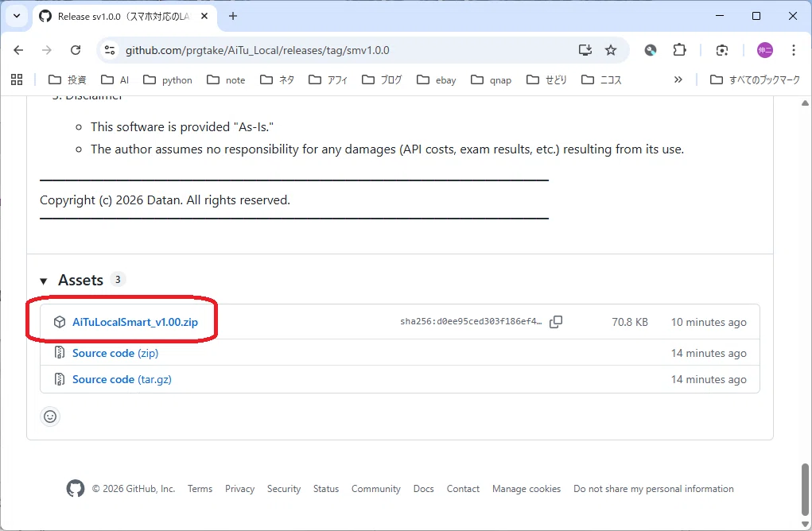Open the Security footer link
812x531 pixels.
point(284,489)
